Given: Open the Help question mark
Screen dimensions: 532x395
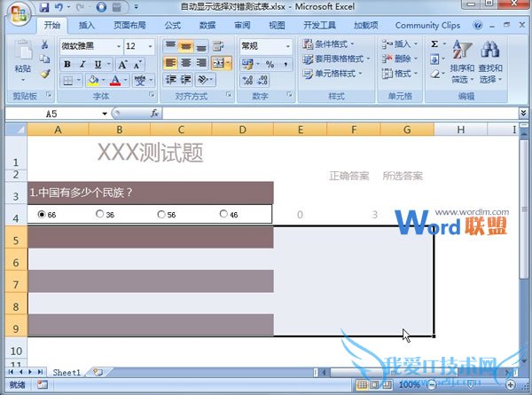Looking at the screenshot, I should click(x=477, y=25).
